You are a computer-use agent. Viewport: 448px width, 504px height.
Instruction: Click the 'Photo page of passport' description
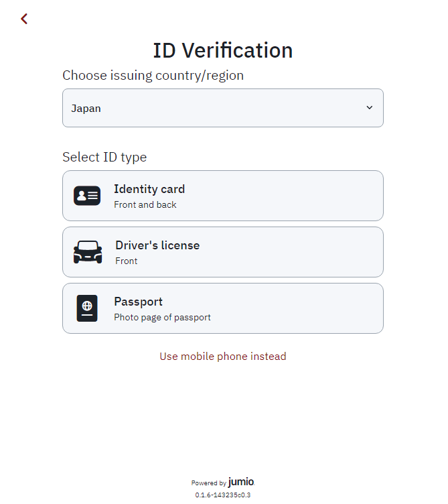point(162,317)
